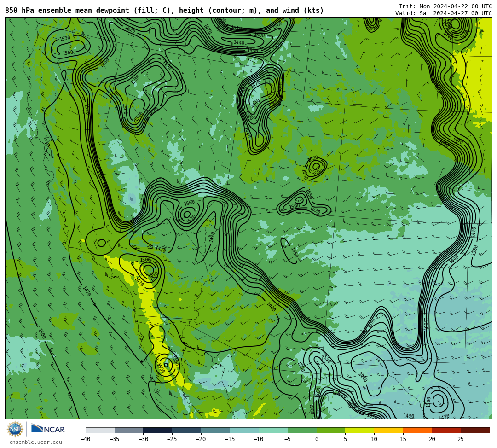Screen dimensions: 497x448
Task: Pick the slate gray -35 to -30 swatch
Action: (129, 430)
